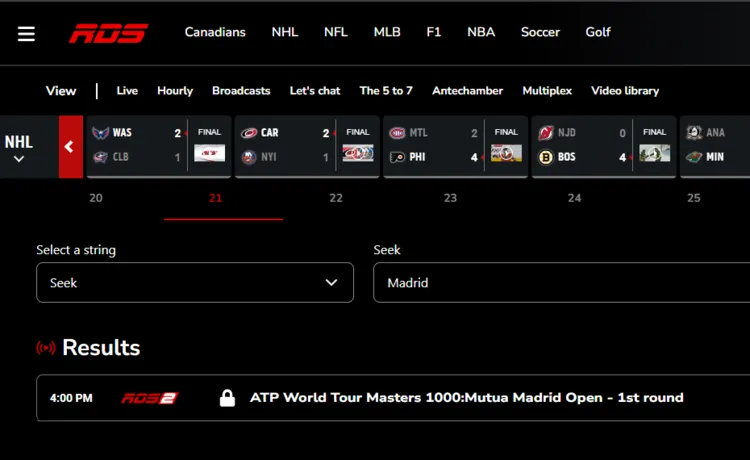Go to the MLB section
This screenshot has width=750, height=460.
[x=387, y=32]
